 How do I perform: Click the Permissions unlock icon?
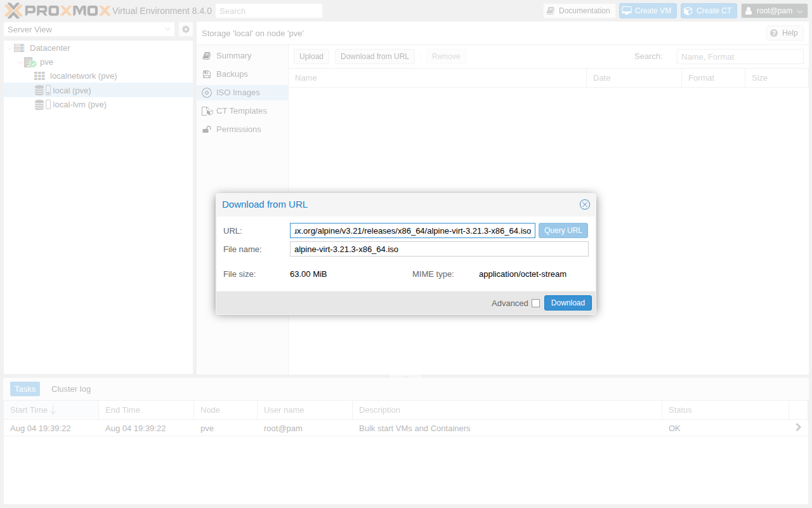(x=207, y=130)
